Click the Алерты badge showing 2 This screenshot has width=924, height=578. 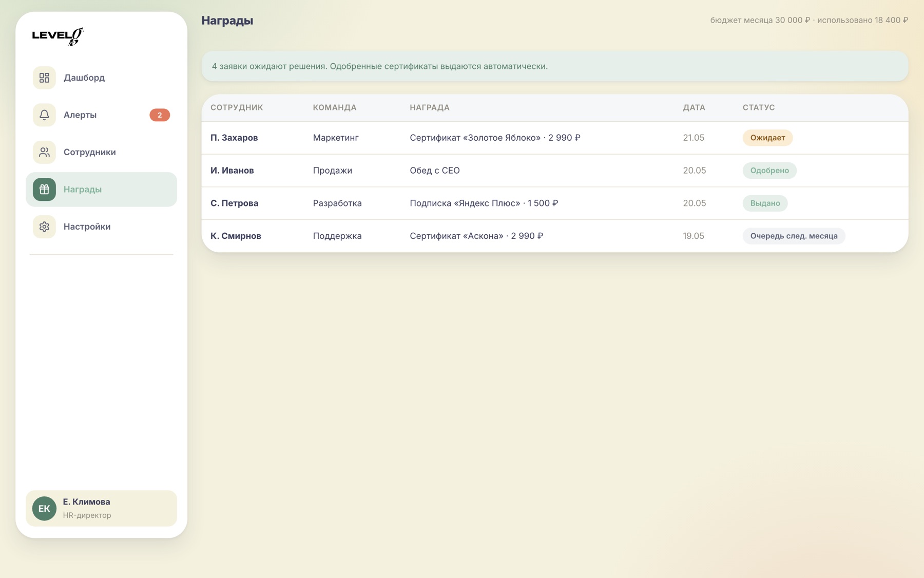160,115
